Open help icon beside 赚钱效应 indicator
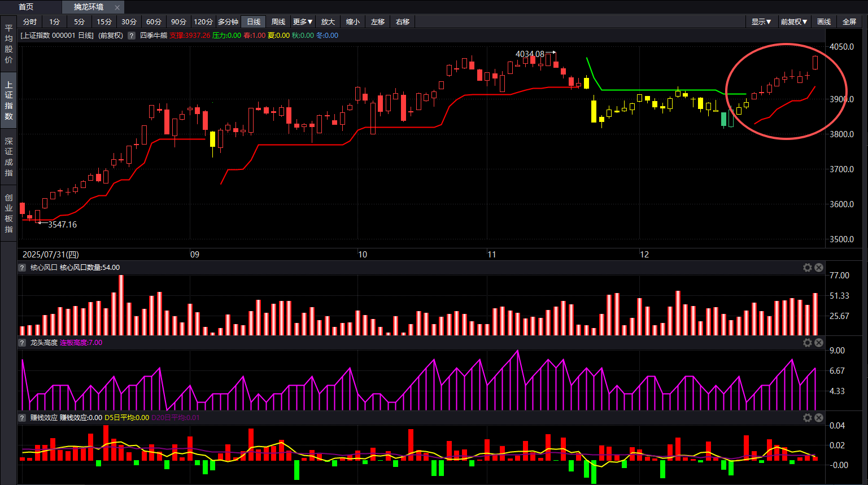Image resolution: width=868 pixels, height=485 pixels. (23, 418)
